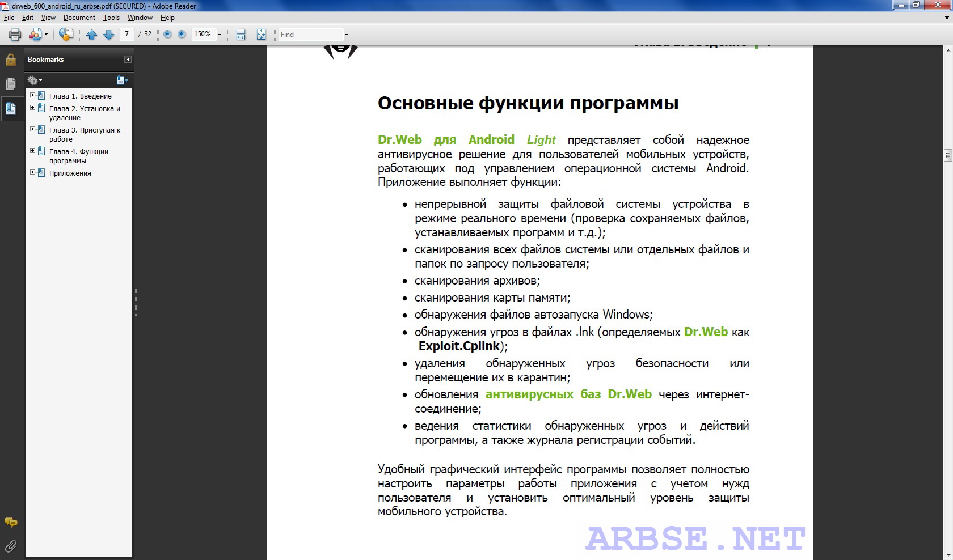Viewport: 953px width, 560px height.
Task: Click the 'Глава 1. Введение' bookmark page icon
Action: point(41,96)
